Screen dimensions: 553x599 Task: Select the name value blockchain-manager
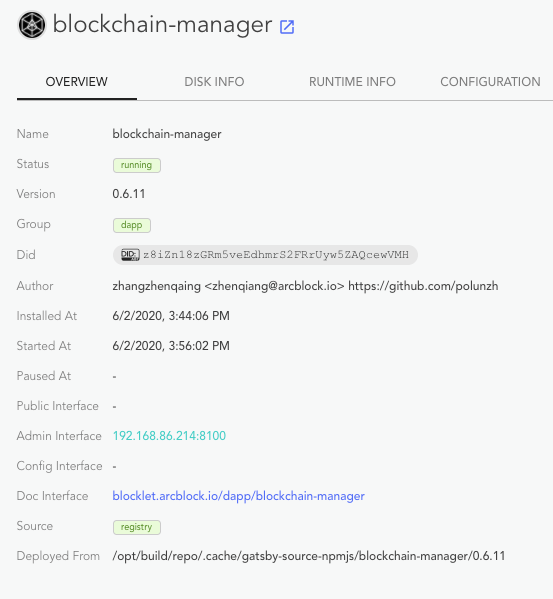tap(167, 134)
